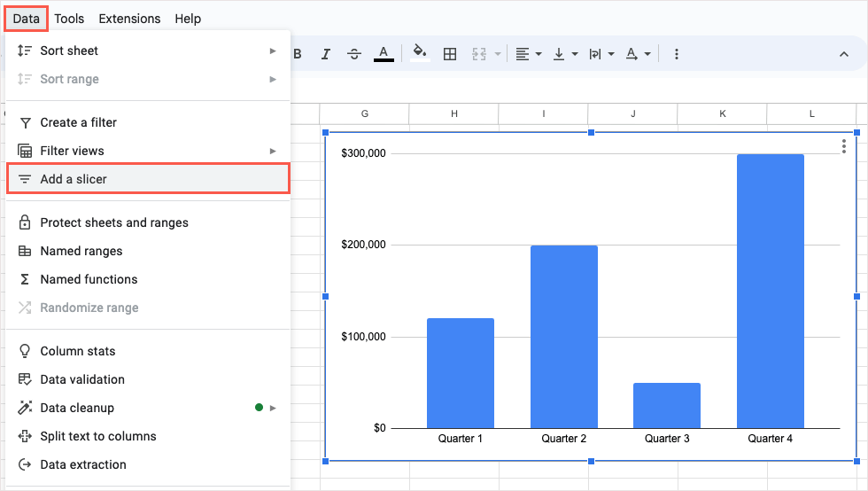Open text rotation options

pyautogui.click(x=639, y=54)
